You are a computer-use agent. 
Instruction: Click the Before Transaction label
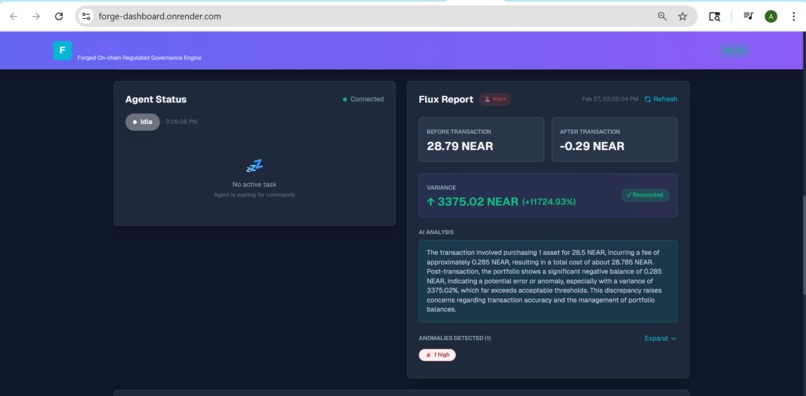459,132
